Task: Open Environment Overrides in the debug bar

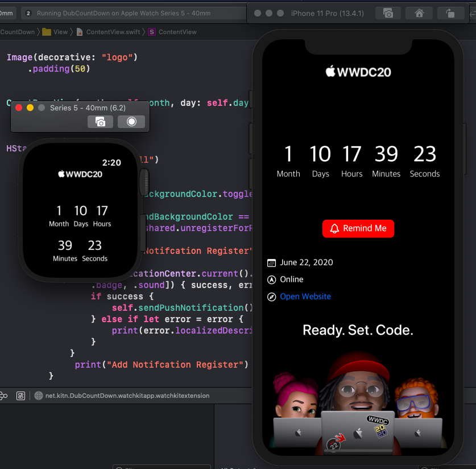Action: tap(20, 396)
